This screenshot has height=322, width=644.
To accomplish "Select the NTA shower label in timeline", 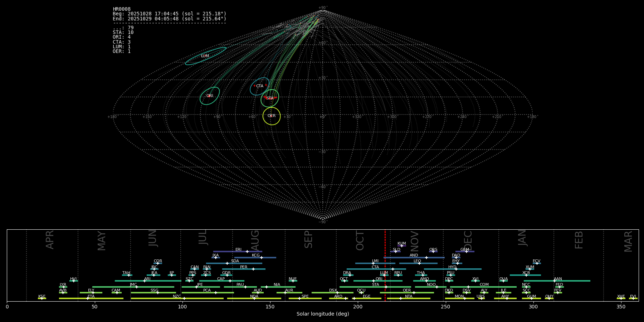I will [x=409, y=297].
